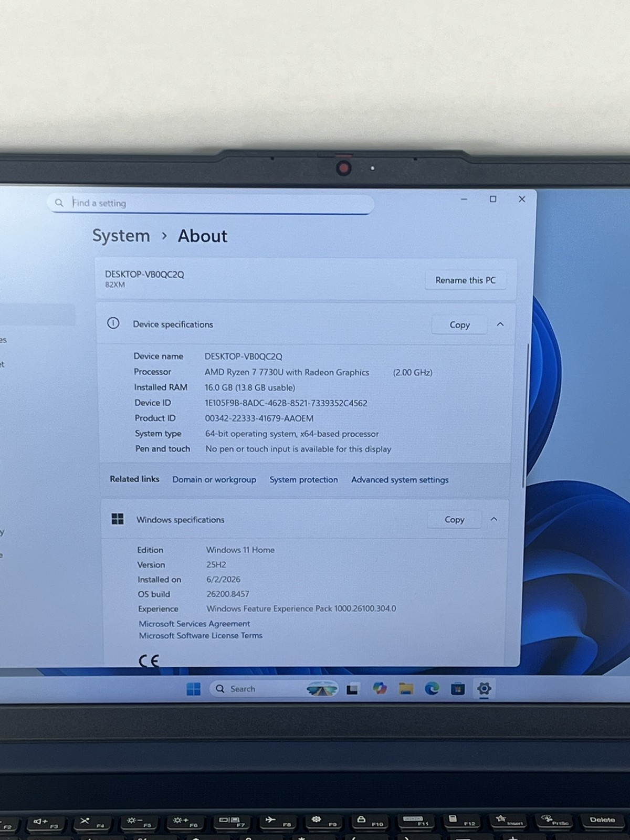The height and width of the screenshot is (840, 630).
Task: Open Microsoft Services Agreement link
Action: coord(194,624)
